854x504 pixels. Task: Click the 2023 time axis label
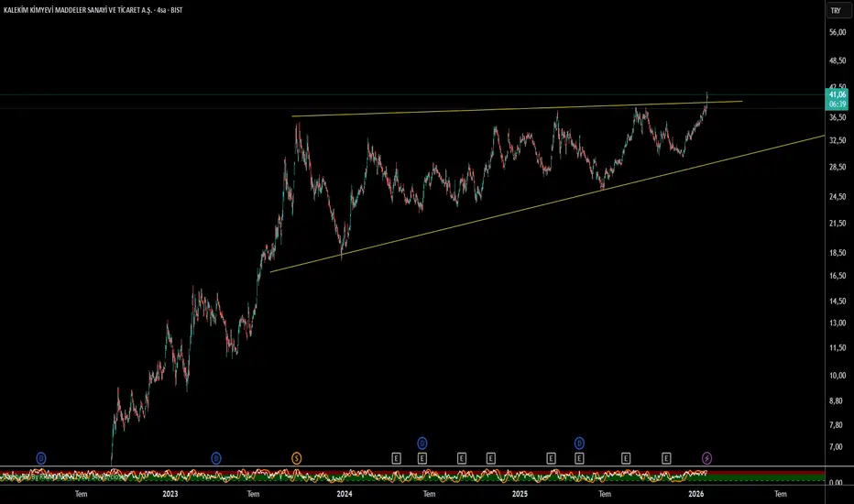pyautogui.click(x=170, y=494)
